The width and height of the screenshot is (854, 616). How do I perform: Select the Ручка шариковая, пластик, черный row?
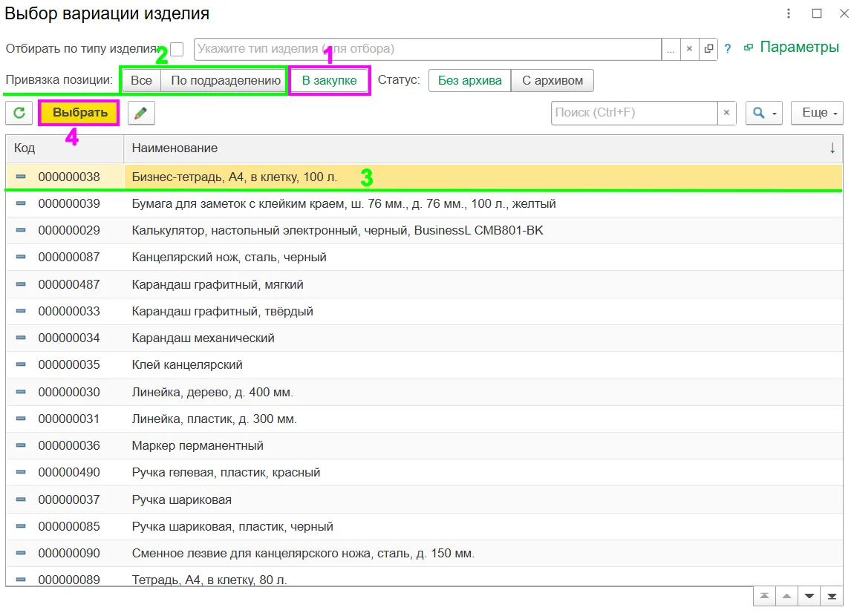click(424, 526)
